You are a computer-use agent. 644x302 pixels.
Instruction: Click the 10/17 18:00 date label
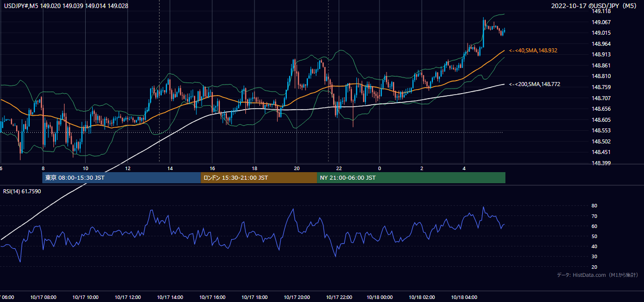[x=254, y=297]
